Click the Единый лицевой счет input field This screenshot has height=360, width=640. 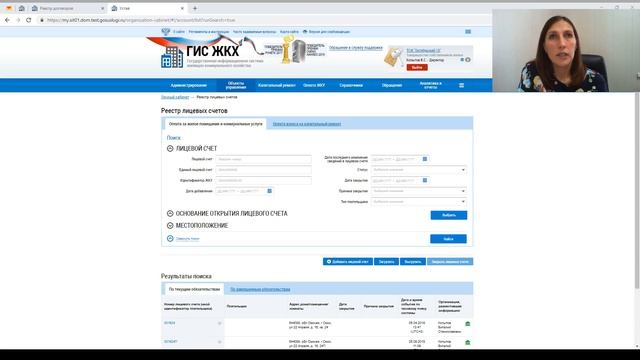pyautogui.click(x=263, y=170)
